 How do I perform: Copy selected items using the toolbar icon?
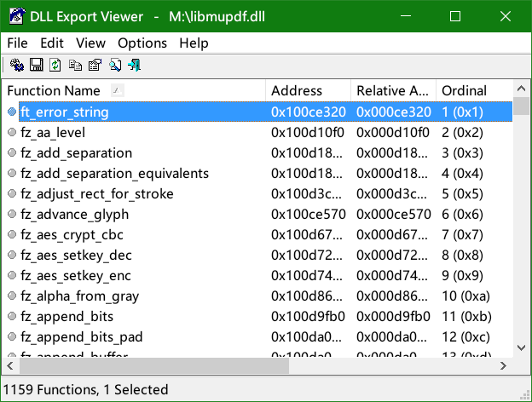75,65
